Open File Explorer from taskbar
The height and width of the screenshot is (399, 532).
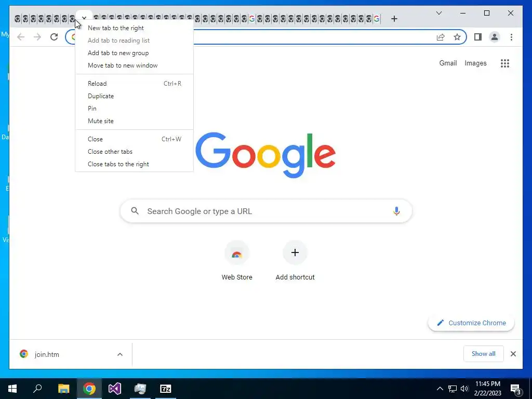click(x=63, y=389)
